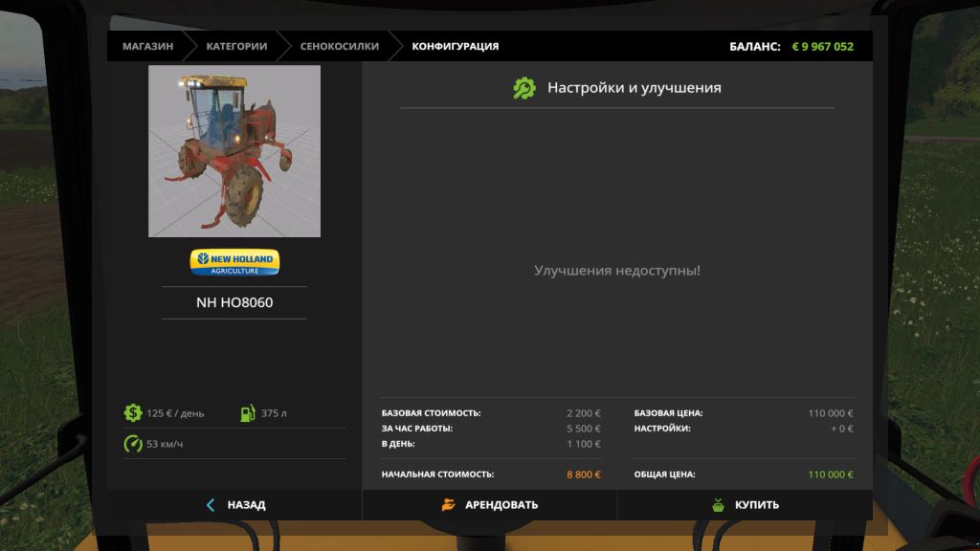Select the КОНФИГУРАЦИЯ breadcrumb
Viewport: 980px width, 551px height.
pos(455,46)
